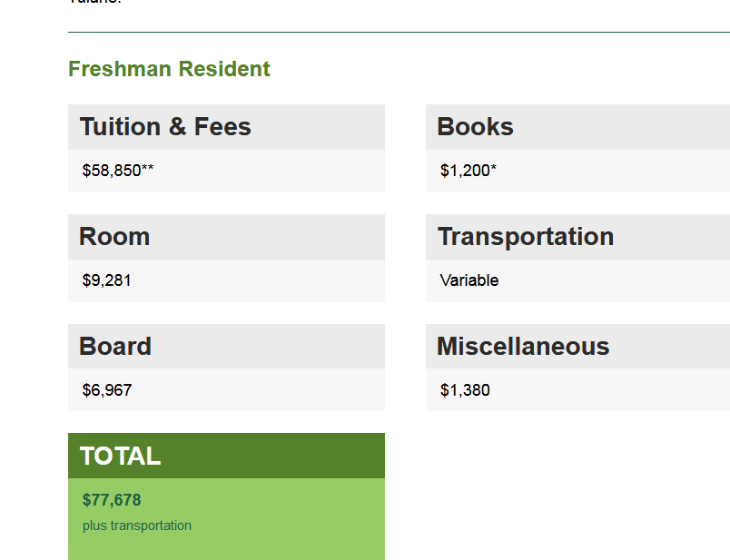Click the $1,200 books cost
The width and height of the screenshot is (730, 560).
pyautogui.click(x=465, y=171)
